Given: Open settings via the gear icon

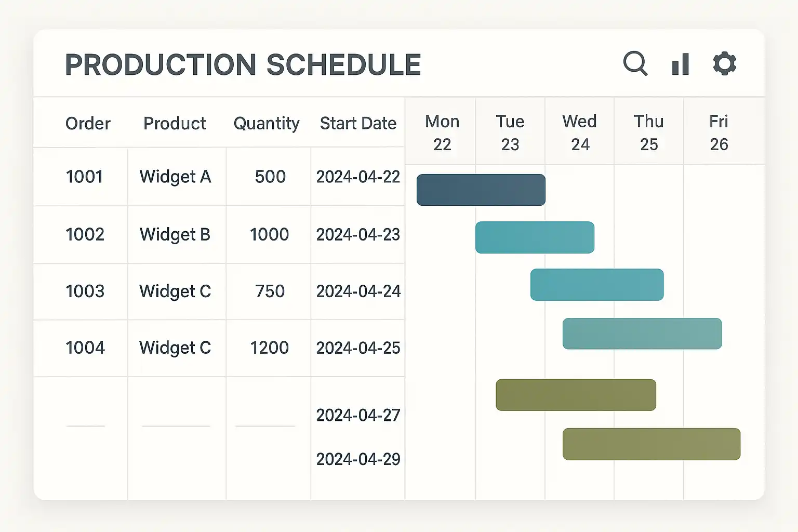Looking at the screenshot, I should coord(724,64).
